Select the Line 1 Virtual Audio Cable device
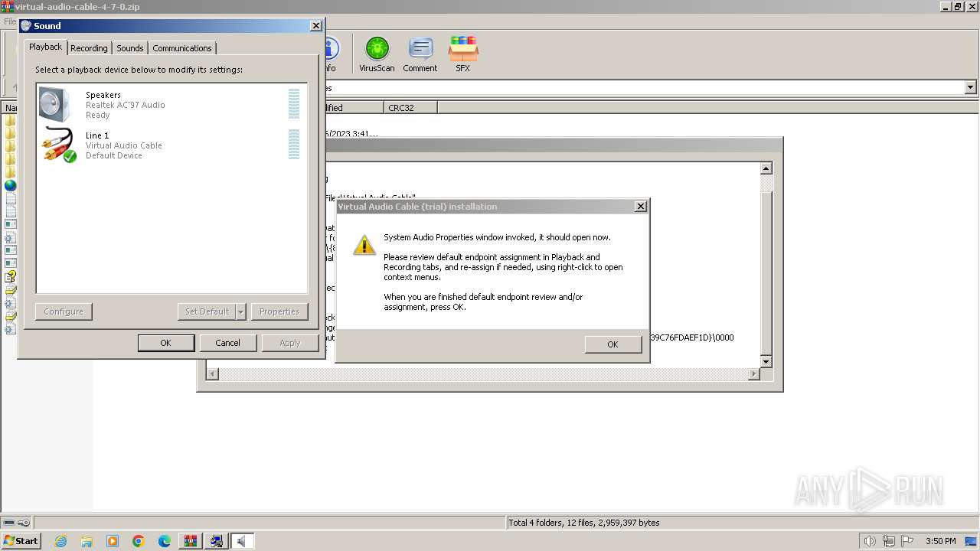The height and width of the screenshot is (551, 980). point(171,145)
